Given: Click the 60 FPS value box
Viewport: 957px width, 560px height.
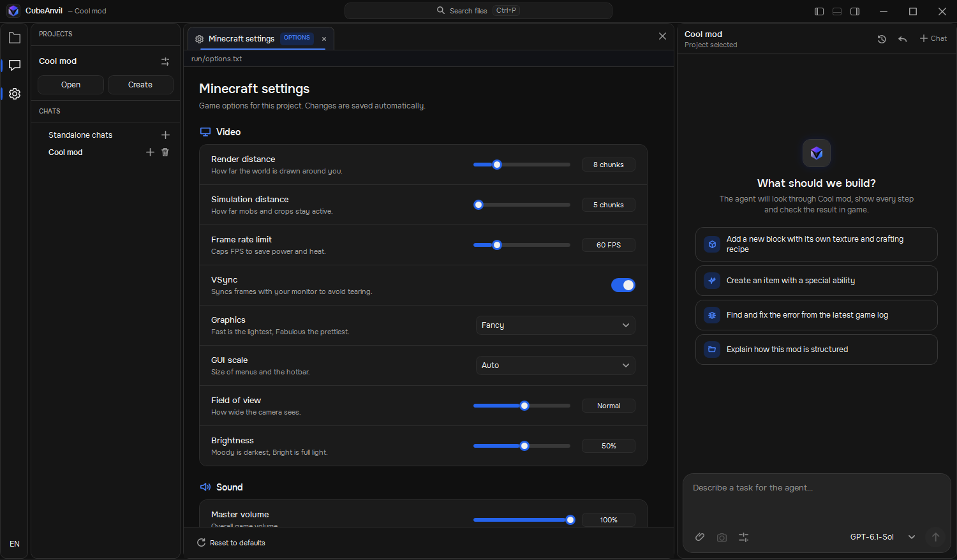Looking at the screenshot, I should tap(609, 245).
